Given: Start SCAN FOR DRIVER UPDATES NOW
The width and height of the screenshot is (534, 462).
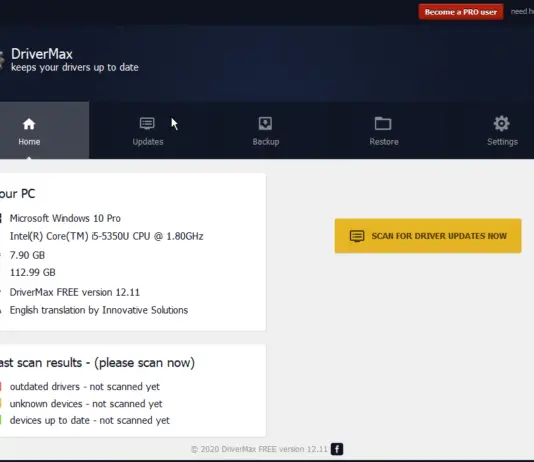Looking at the screenshot, I should coord(428,236).
